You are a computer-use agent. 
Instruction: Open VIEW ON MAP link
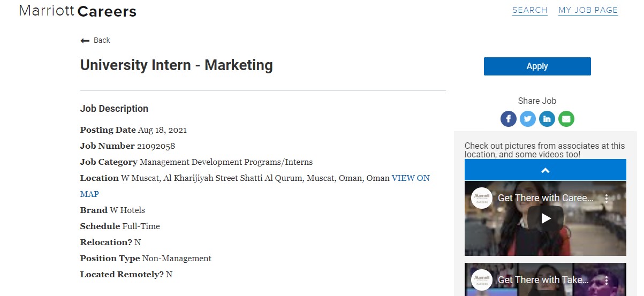click(x=255, y=186)
